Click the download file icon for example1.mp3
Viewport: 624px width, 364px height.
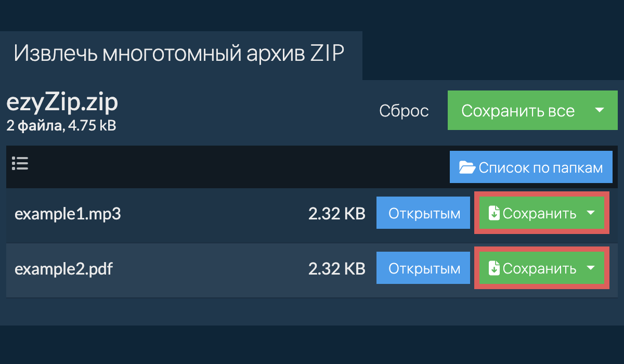pos(494,213)
